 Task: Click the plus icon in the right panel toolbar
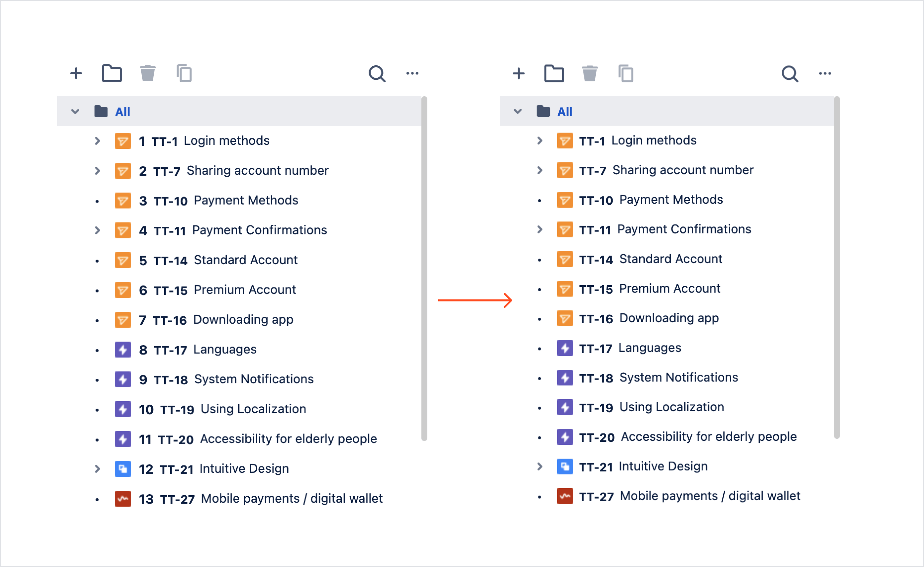[x=519, y=73]
